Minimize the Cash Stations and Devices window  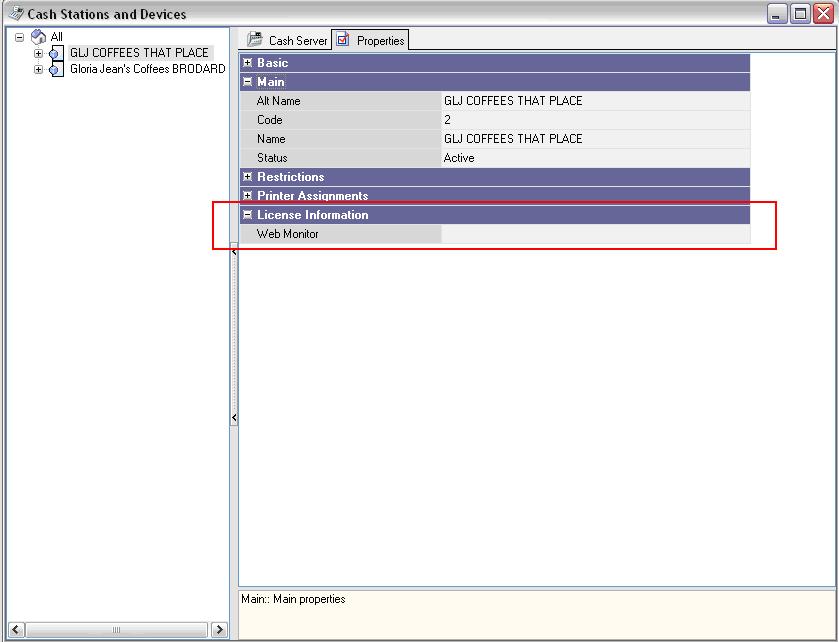click(x=776, y=13)
